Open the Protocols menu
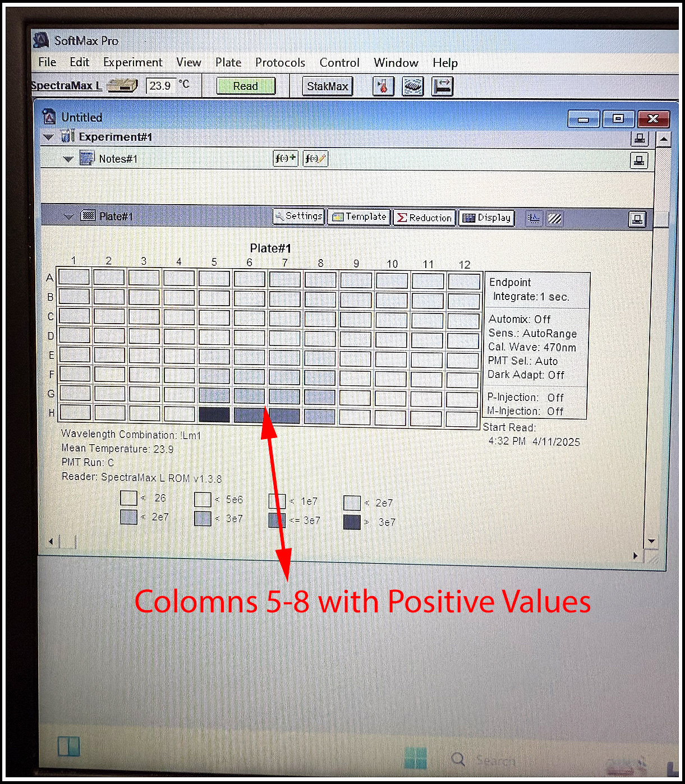This screenshot has width=685, height=784. pyautogui.click(x=281, y=63)
